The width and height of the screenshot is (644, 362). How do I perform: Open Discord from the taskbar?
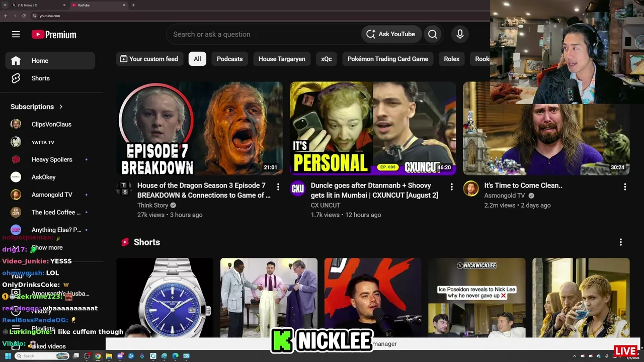tap(120, 356)
